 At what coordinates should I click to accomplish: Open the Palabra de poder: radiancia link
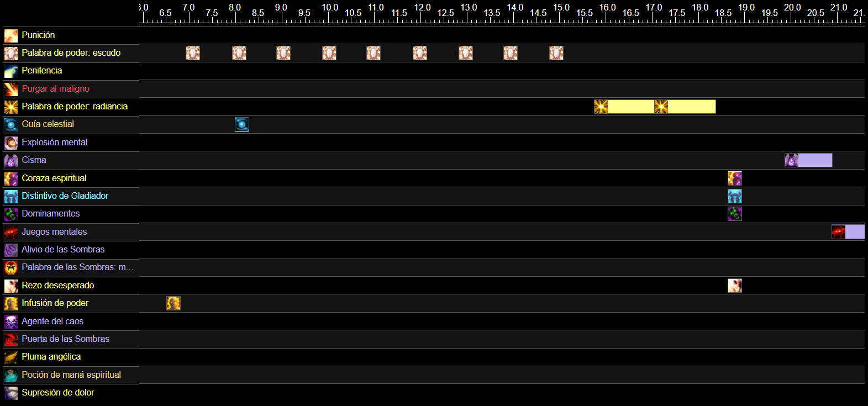click(75, 106)
